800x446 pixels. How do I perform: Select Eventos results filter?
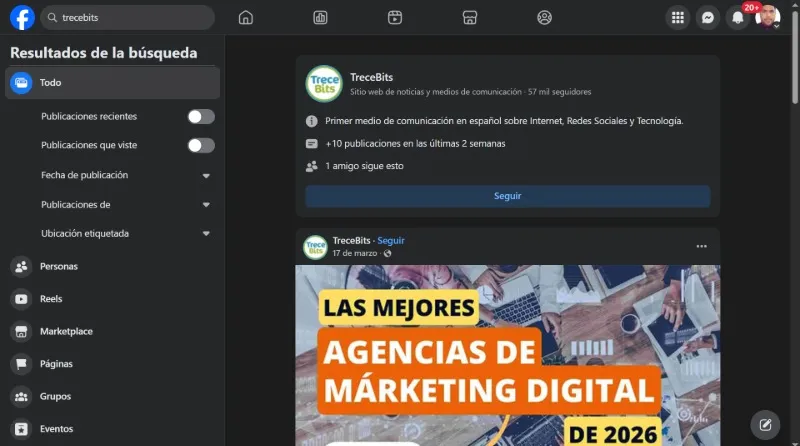click(x=112, y=429)
